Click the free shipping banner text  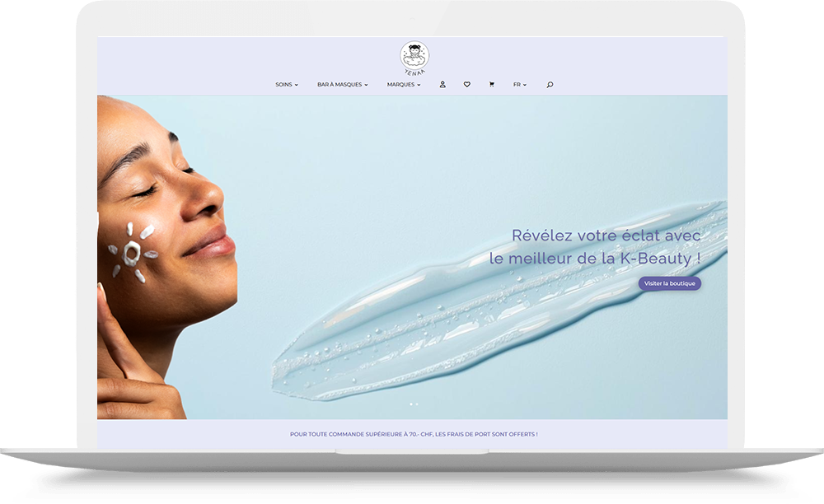pos(414,434)
